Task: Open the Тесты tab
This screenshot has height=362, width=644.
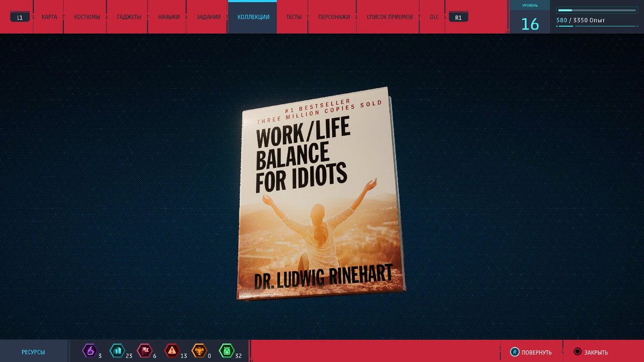Action: point(294,17)
